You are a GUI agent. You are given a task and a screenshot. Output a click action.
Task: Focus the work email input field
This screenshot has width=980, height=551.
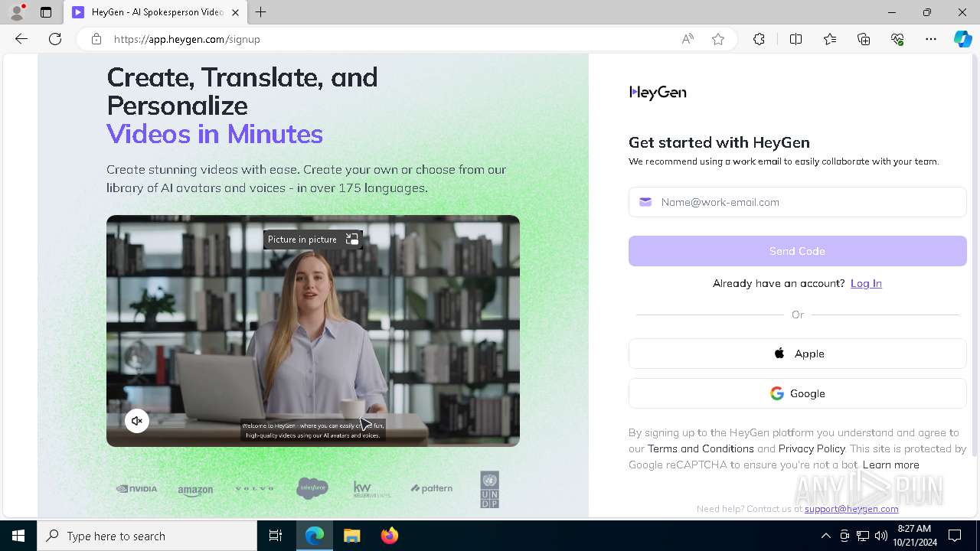[x=798, y=202]
